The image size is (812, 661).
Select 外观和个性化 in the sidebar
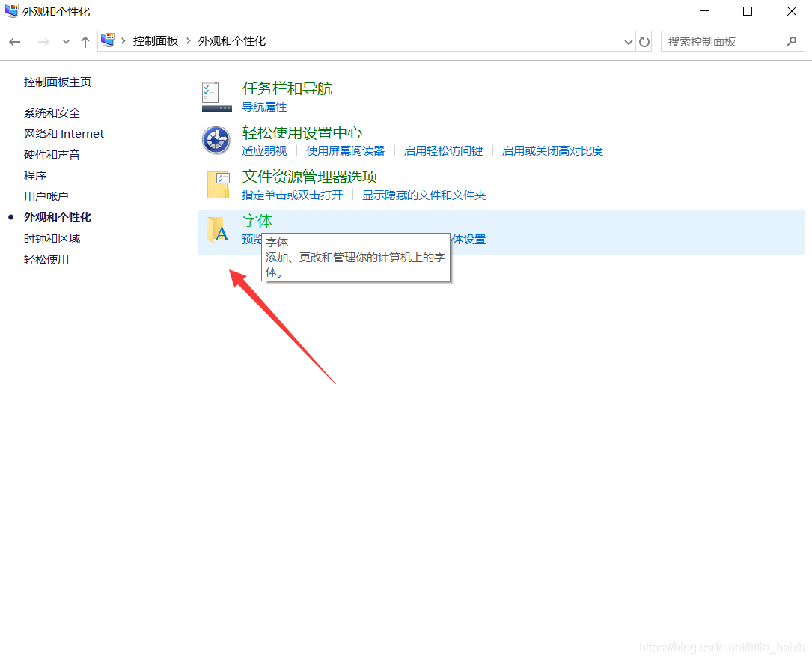pos(58,217)
